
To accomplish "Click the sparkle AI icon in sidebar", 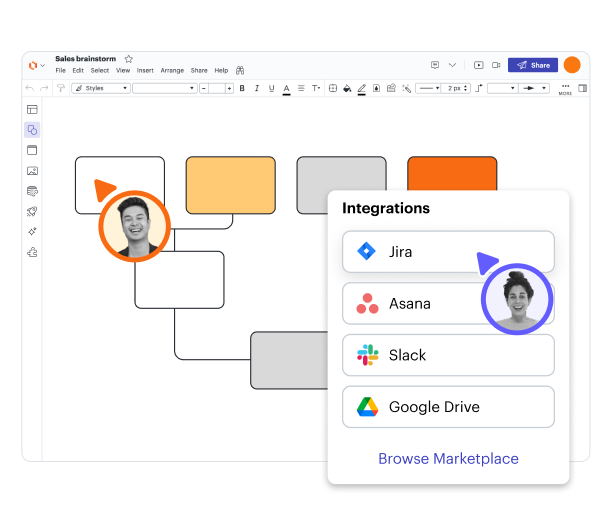I will tap(32, 231).
